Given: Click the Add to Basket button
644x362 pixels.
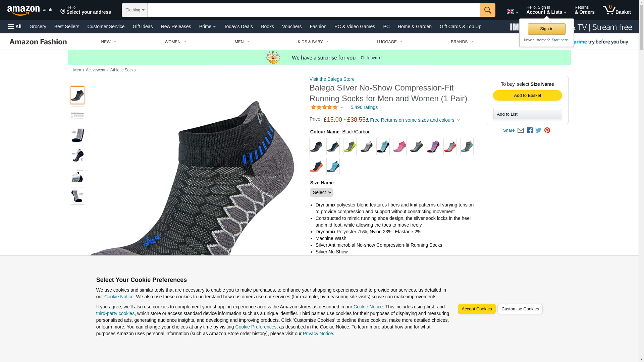Looking at the screenshot, I should (x=527, y=96).
